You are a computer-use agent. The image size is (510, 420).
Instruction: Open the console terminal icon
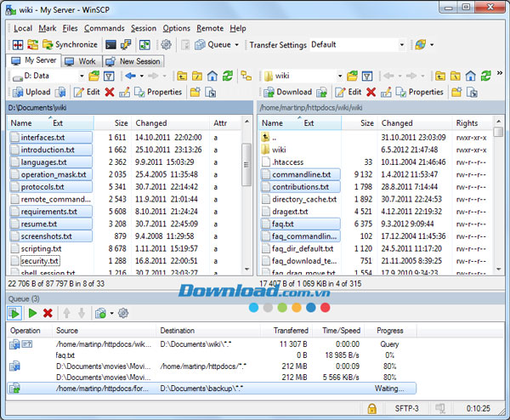coord(110,44)
